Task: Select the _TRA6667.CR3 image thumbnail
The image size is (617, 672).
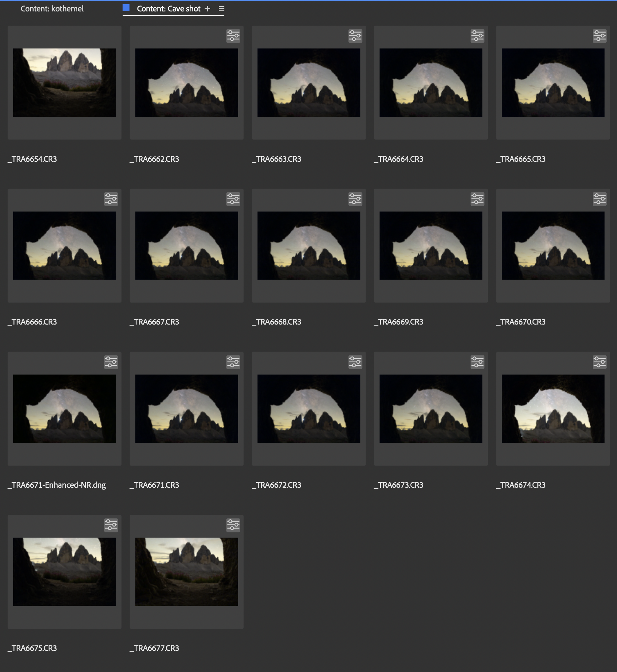Action: [187, 246]
